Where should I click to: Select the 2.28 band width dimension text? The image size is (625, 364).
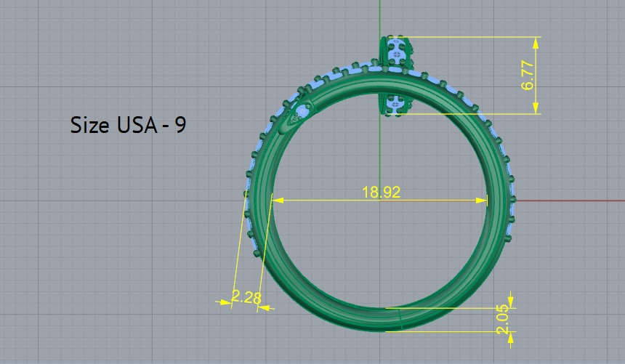(246, 297)
